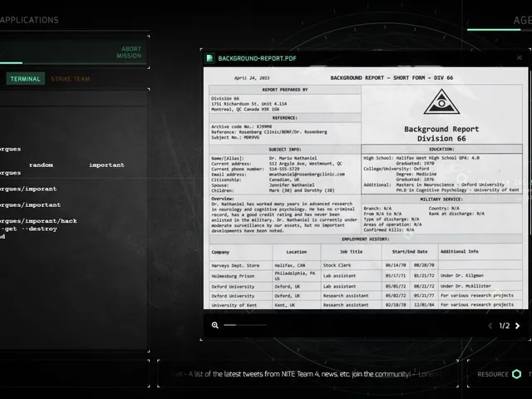Image resolution: width=532 pixels, height=399 pixels.
Task: Click the document title BACKGROUND-REPORT.PDF
Action: click(257, 58)
